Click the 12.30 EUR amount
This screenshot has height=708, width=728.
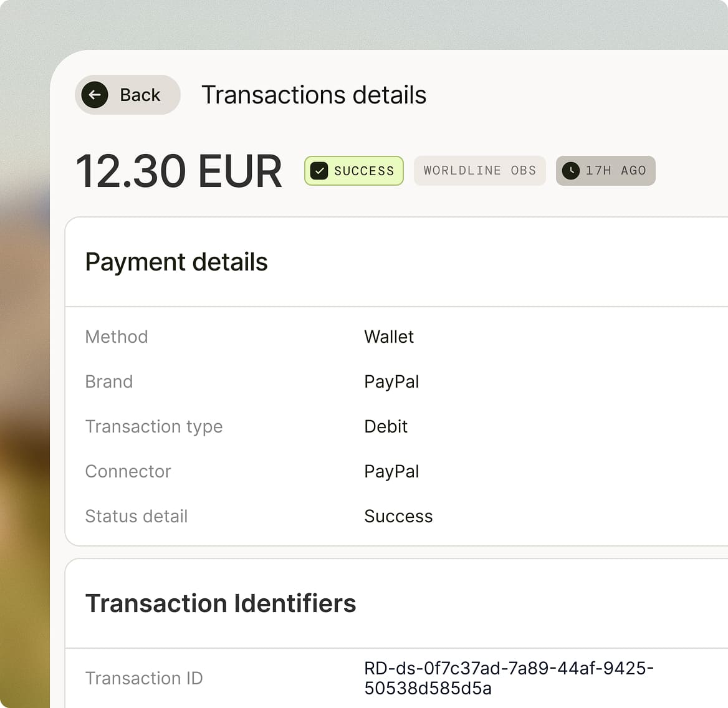pyautogui.click(x=179, y=171)
